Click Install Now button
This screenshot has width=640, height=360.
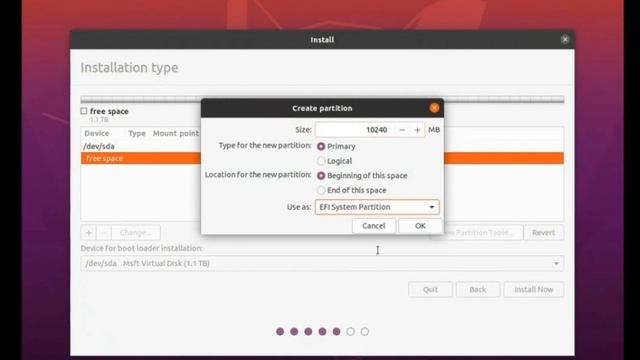(533, 289)
